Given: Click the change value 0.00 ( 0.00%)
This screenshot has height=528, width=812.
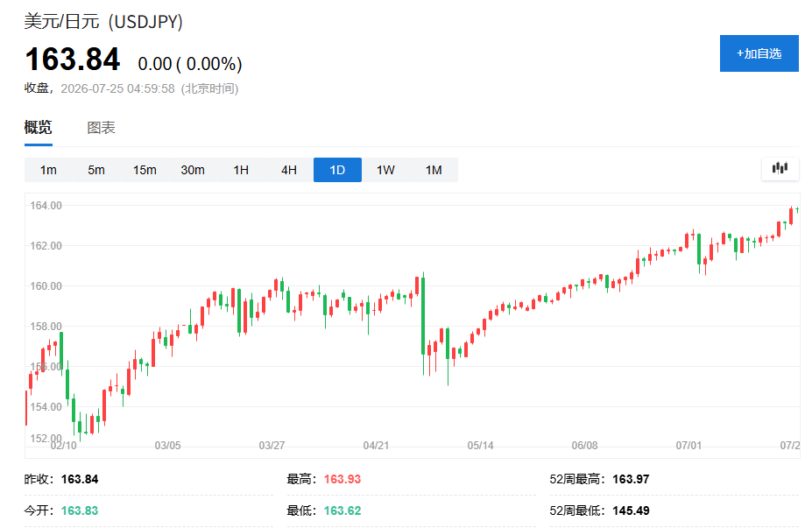Looking at the screenshot, I should 190,64.
